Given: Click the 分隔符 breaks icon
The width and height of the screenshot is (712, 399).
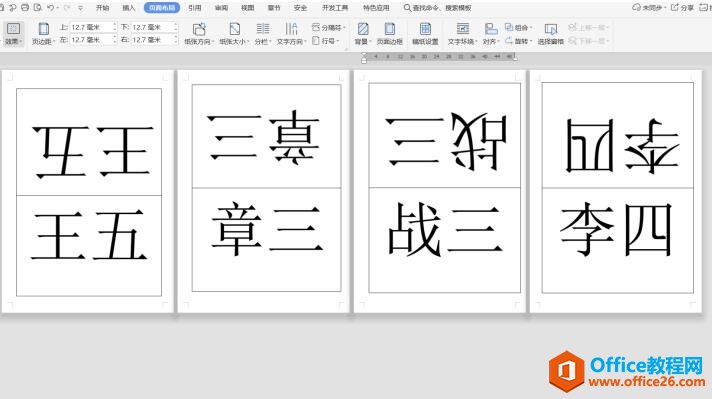Looking at the screenshot, I should [x=316, y=27].
